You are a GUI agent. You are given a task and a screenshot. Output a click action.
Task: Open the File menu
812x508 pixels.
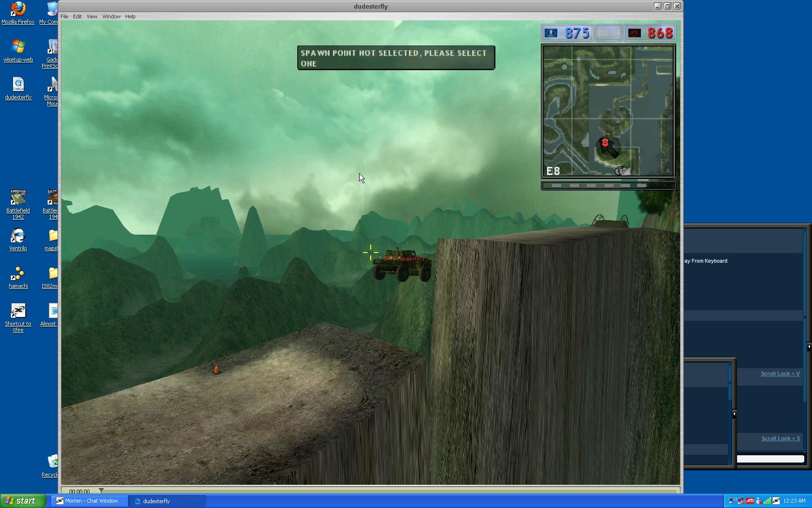pos(64,16)
